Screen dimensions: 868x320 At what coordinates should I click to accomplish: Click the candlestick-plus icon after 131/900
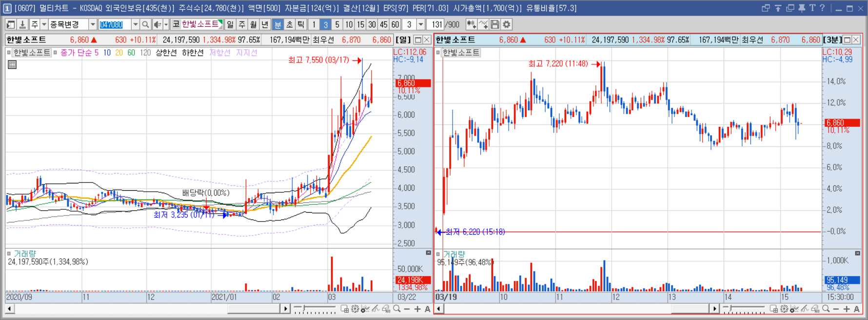point(472,24)
